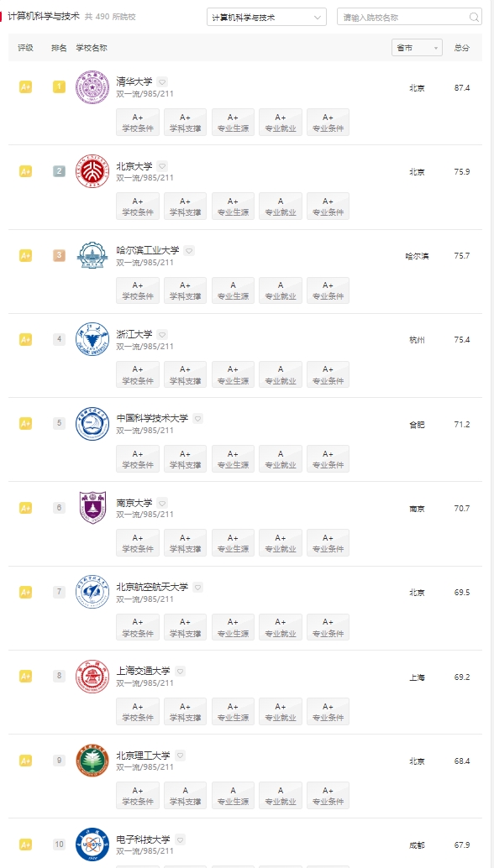This screenshot has width=494, height=868.
Task: Click Beijing Institute of Technology green logo
Action: [92, 760]
